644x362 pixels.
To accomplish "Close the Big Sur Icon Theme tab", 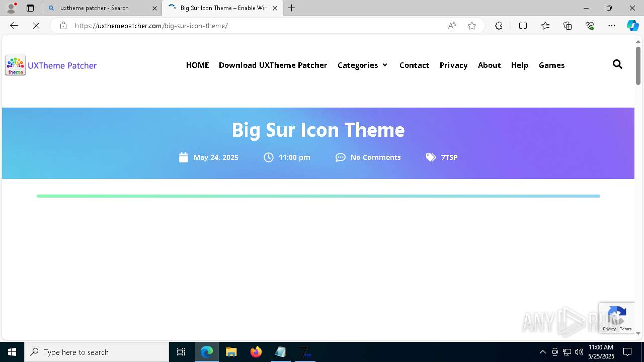I will click(275, 8).
